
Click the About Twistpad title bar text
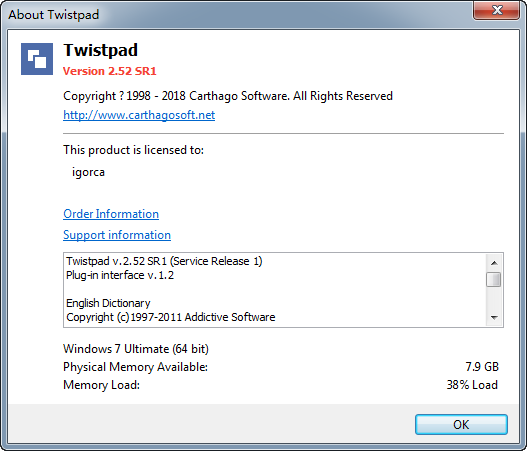54,15
